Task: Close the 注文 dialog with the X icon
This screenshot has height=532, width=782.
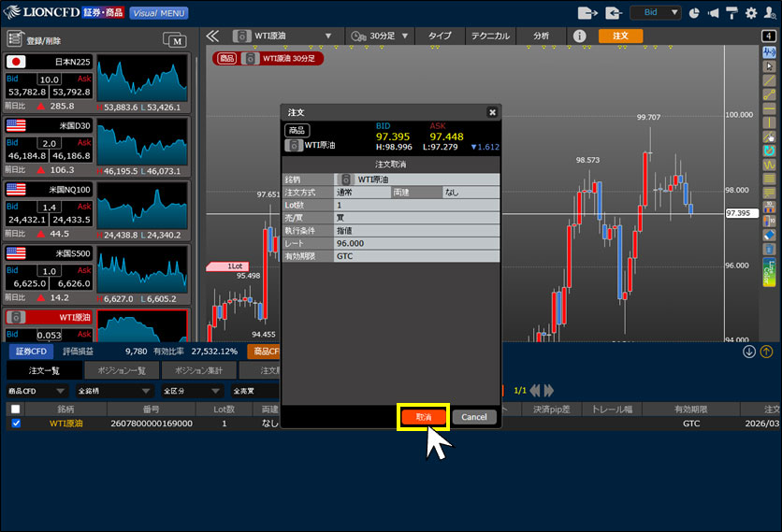Action: coord(492,112)
